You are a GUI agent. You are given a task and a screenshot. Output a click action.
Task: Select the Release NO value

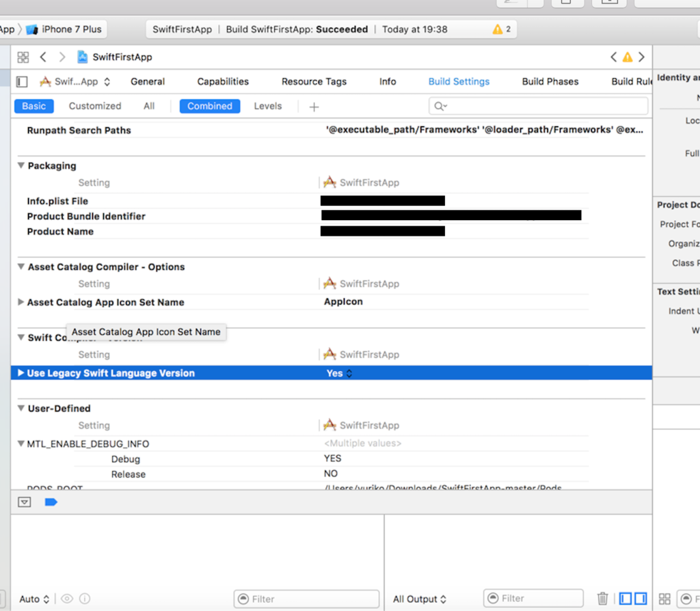coord(331,474)
